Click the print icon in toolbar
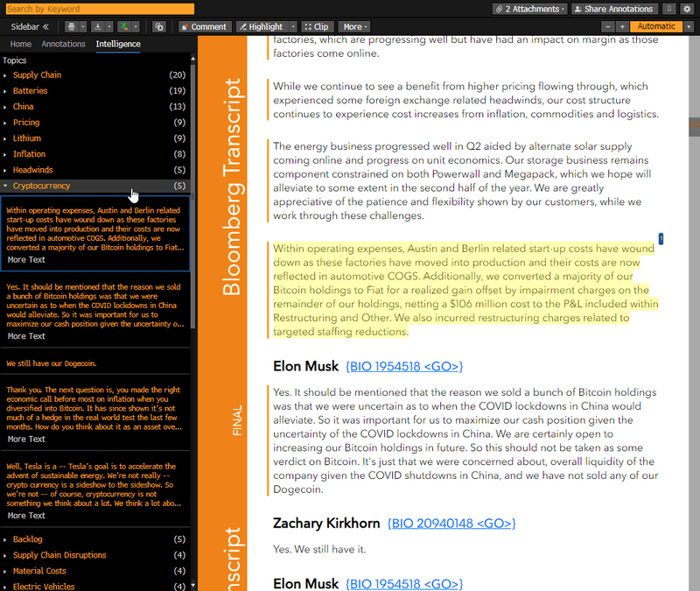 point(72,27)
